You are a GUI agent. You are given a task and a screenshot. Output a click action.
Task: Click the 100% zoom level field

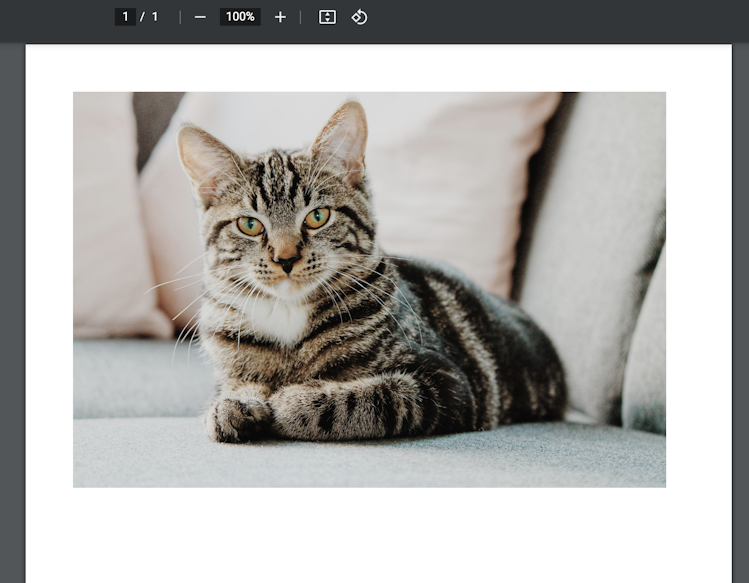240,17
